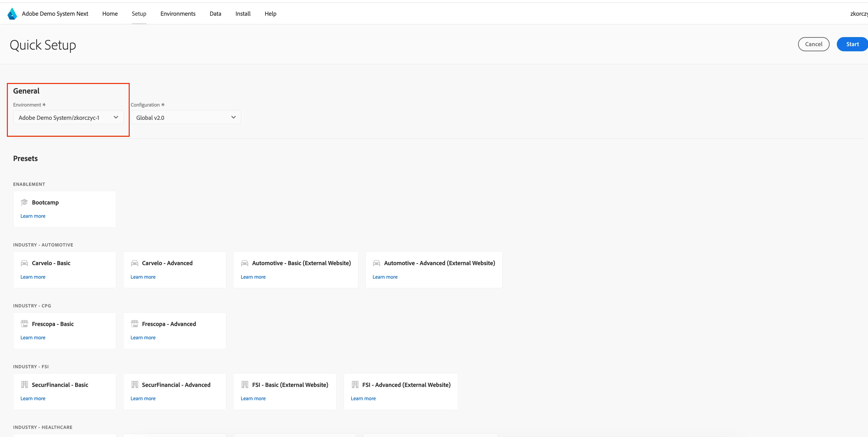Open Learn more under Carvelo - Advanced

pyautogui.click(x=143, y=277)
